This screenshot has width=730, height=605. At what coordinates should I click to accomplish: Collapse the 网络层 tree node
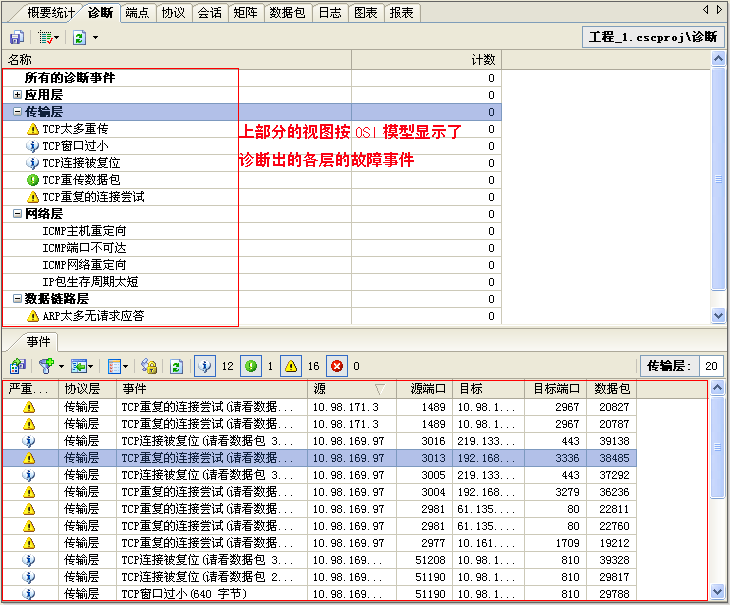click(17, 214)
